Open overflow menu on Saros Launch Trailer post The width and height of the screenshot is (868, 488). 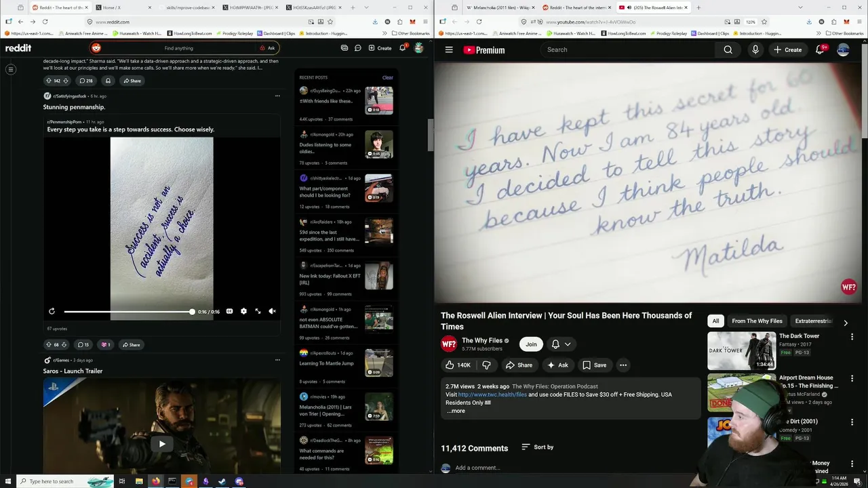click(x=277, y=360)
